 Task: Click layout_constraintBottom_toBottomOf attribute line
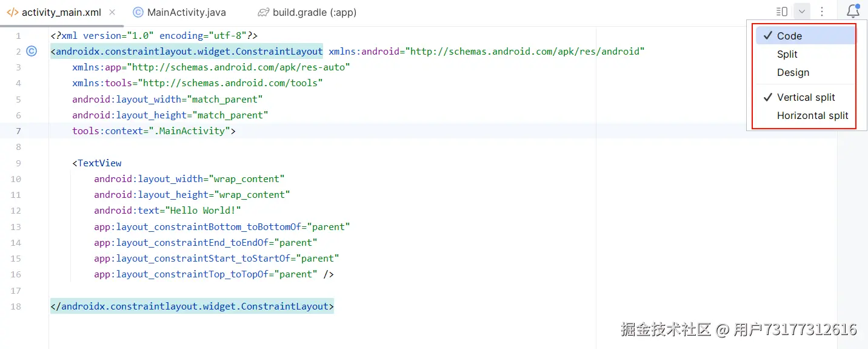coord(222,226)
